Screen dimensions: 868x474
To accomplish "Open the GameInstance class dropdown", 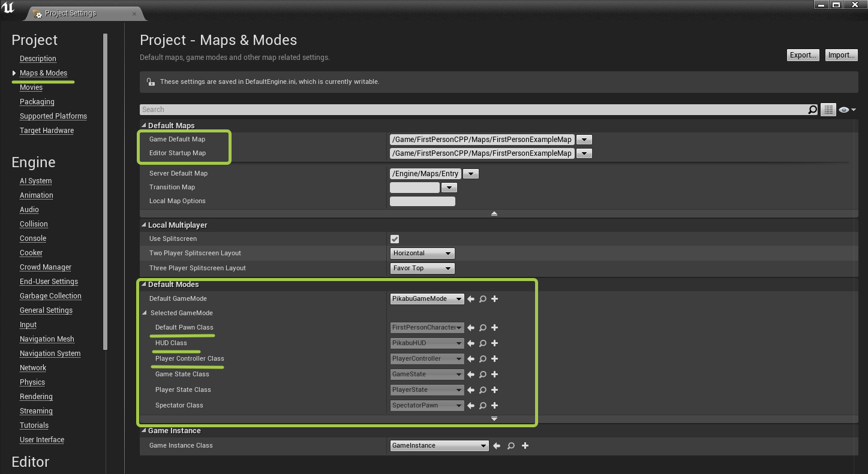I will [x=439, y=446].
